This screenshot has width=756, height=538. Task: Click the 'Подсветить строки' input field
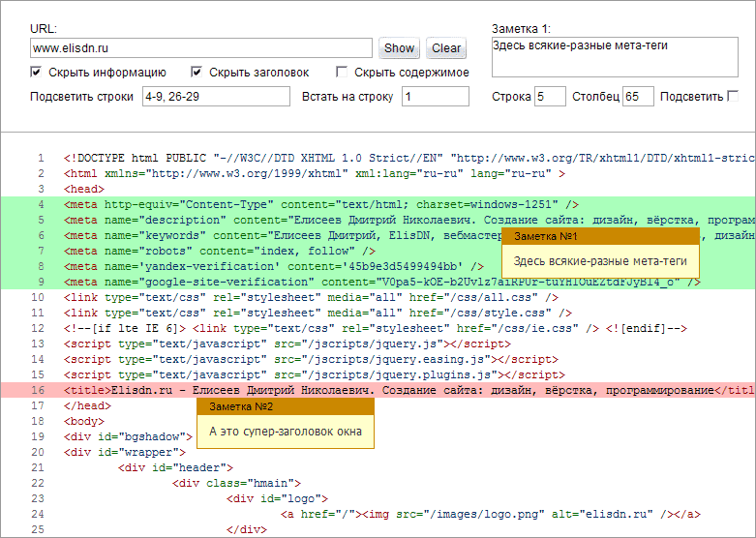pos(215,97)
